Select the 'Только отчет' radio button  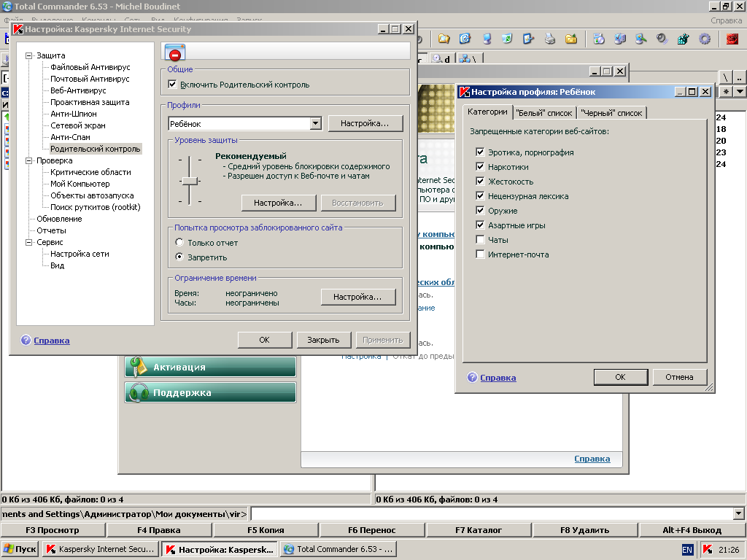coord(179,242)
